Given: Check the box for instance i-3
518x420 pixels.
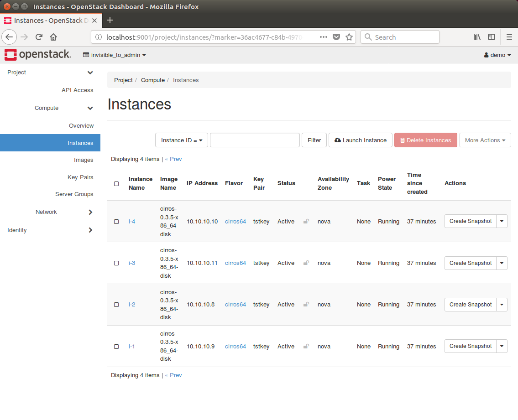Looking at the screenshot, I should click(x=116, y=263).
